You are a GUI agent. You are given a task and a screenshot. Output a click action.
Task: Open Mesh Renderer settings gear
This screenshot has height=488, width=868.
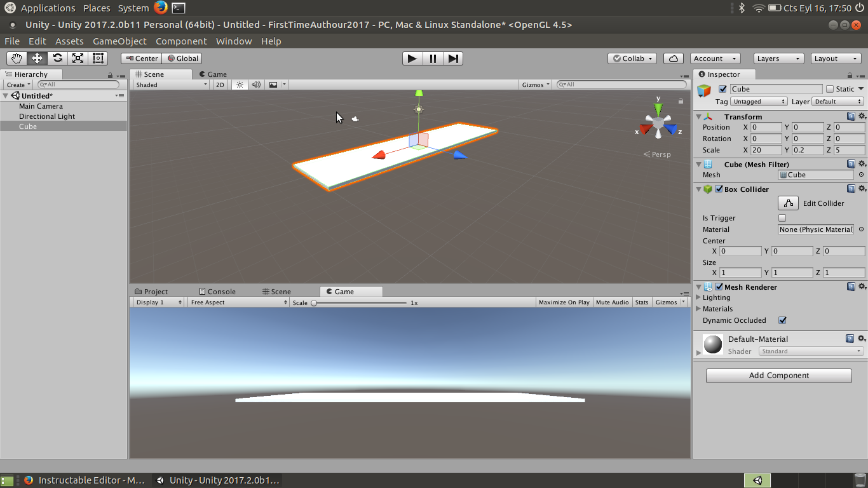(862, 287)
